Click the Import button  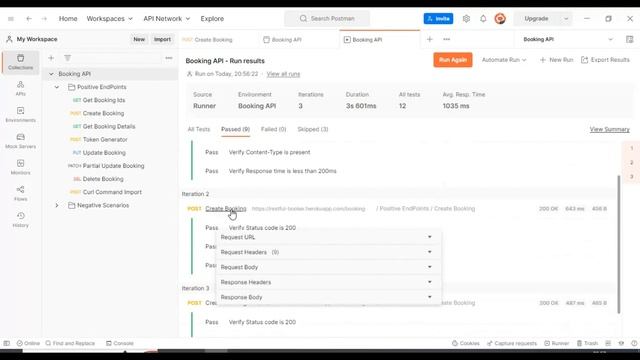tap(162, 39)
